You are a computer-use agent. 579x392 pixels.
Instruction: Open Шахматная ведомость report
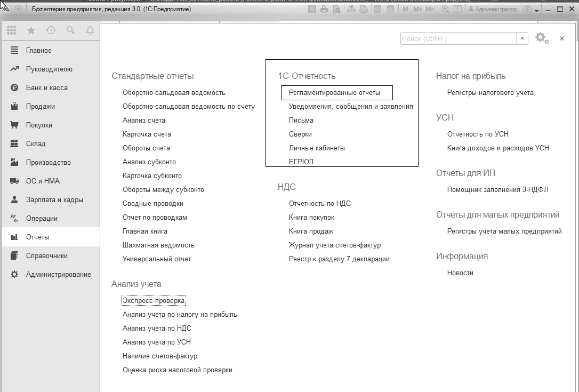(x=158, y=245)
